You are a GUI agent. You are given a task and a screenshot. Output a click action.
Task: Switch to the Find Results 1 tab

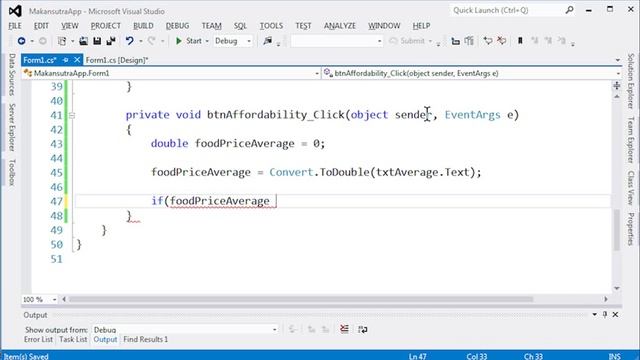coord(145,339)
